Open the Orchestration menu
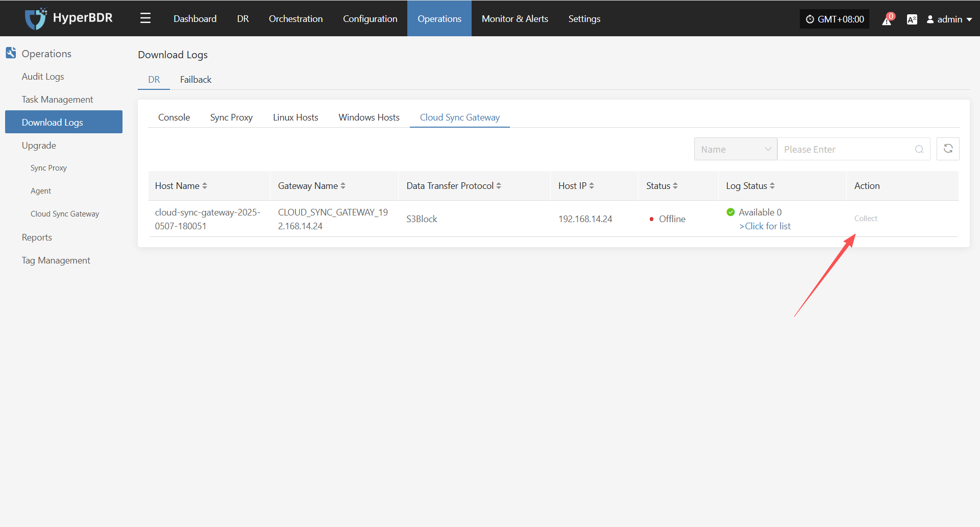The width and height of the screenshot is (980, 527). 296,18
